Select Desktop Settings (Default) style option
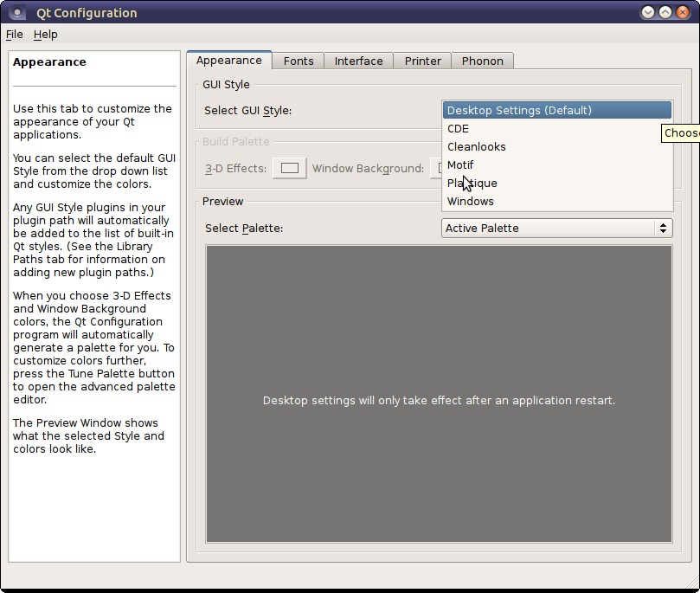Screen dimensions: 700x593 click(557, 110)
